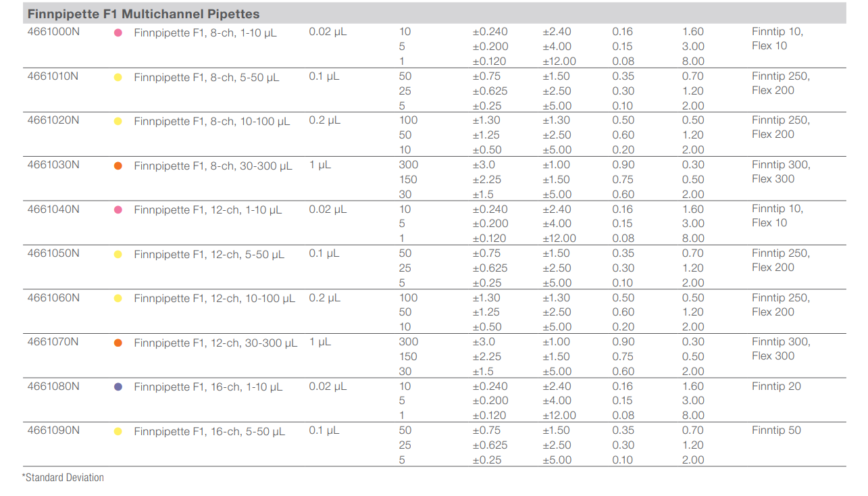
Task: Click the orange dot for 4661070N
Action: (x=118, y=343)
